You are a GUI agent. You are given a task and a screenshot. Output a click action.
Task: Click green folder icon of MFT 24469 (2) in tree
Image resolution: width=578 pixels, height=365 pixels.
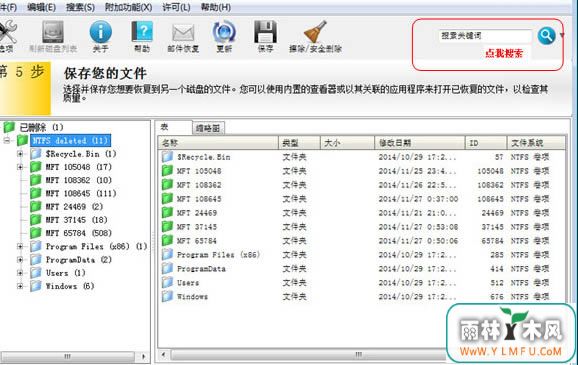coord(36,206)
